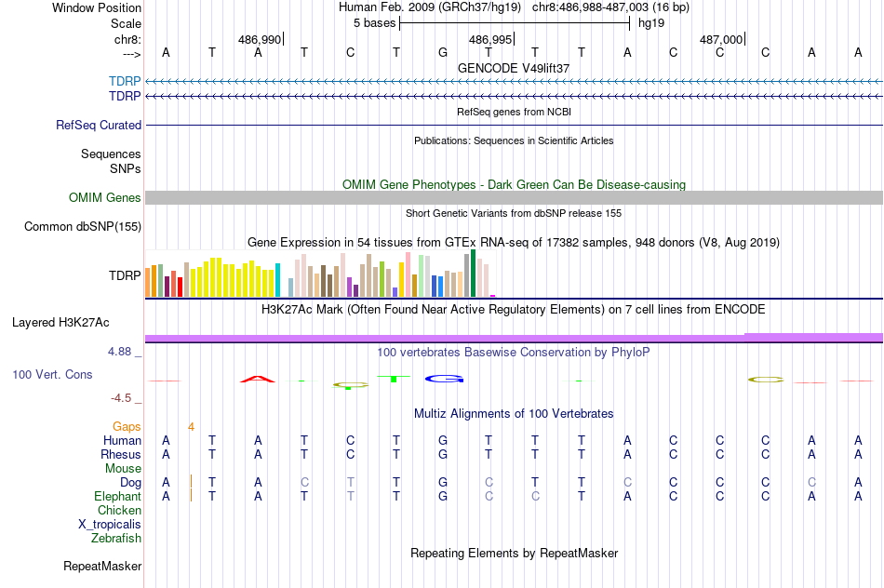
Task: Select the Mouse alignment row label
Action: pos(123,469)
